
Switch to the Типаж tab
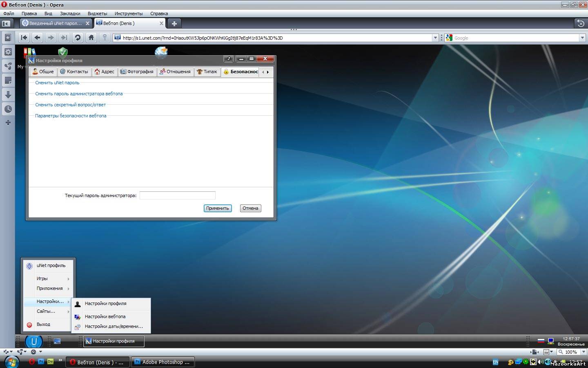point(207,72)
